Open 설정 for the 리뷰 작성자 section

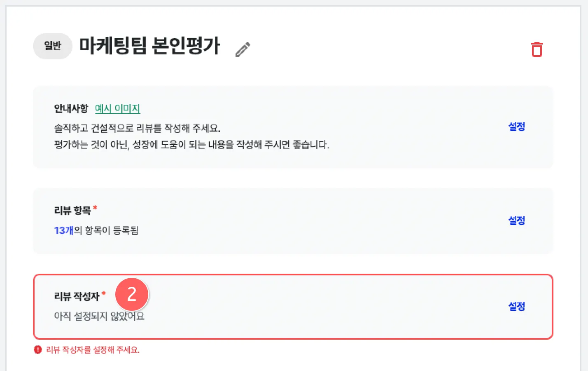516,306
